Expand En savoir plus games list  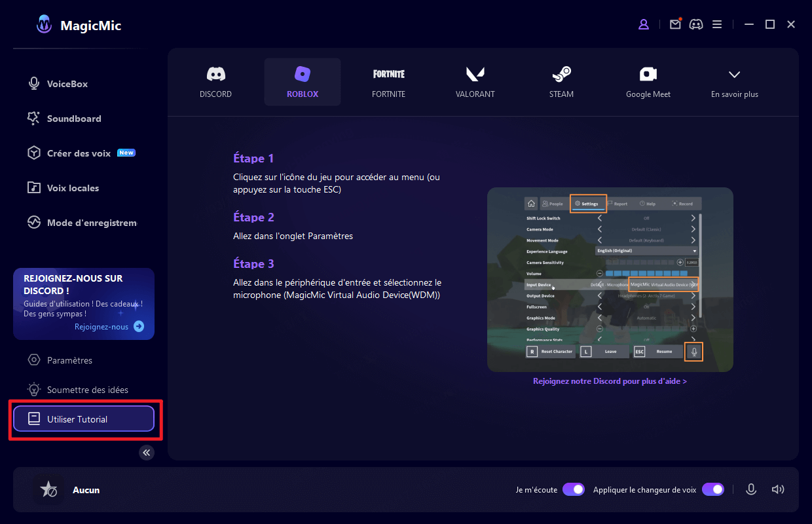[x=734, y=82]
